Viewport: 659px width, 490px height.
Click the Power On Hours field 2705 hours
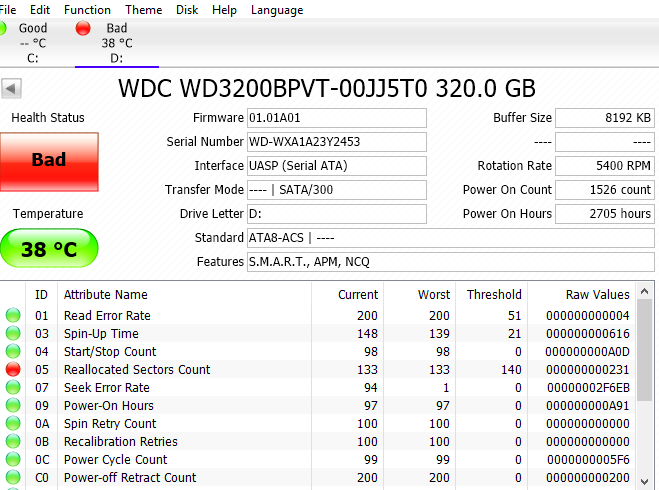605,214
